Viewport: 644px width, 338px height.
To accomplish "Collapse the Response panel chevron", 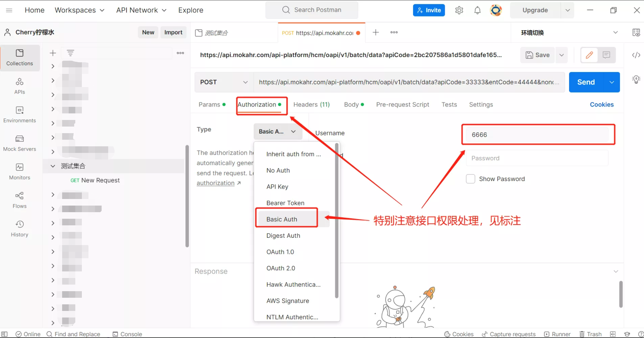I will tap(616, 271).
